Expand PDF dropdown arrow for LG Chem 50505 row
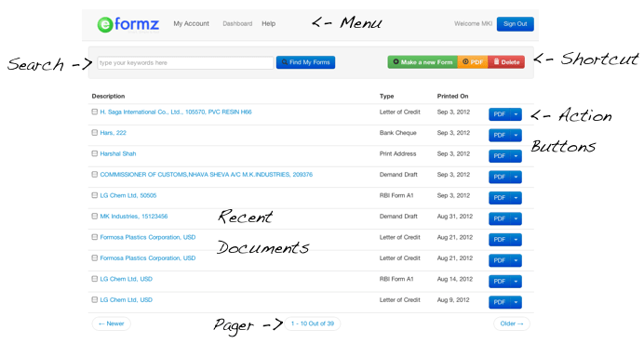This screenshot has height=343, width=644. pos(516,198)
